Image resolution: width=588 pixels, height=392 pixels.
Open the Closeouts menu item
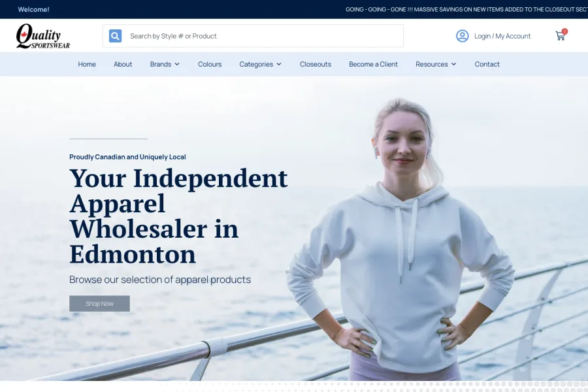(x=316, y=64)
